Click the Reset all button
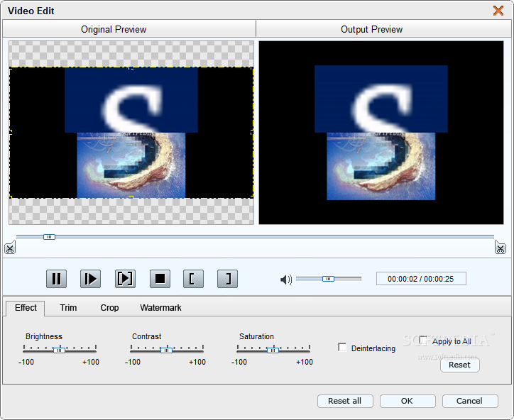The width and height of the screenshot is (514, 420). pos(345,401)
